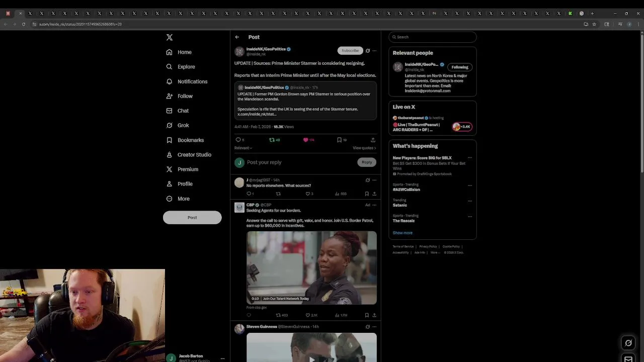
Task: Reply icon showing 5 on main post
Action: pos(238,140)
